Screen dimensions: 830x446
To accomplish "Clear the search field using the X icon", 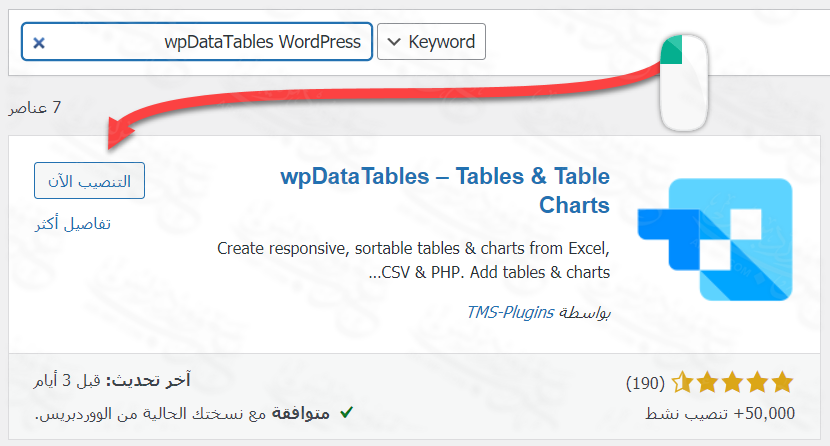I will (38, 43).
